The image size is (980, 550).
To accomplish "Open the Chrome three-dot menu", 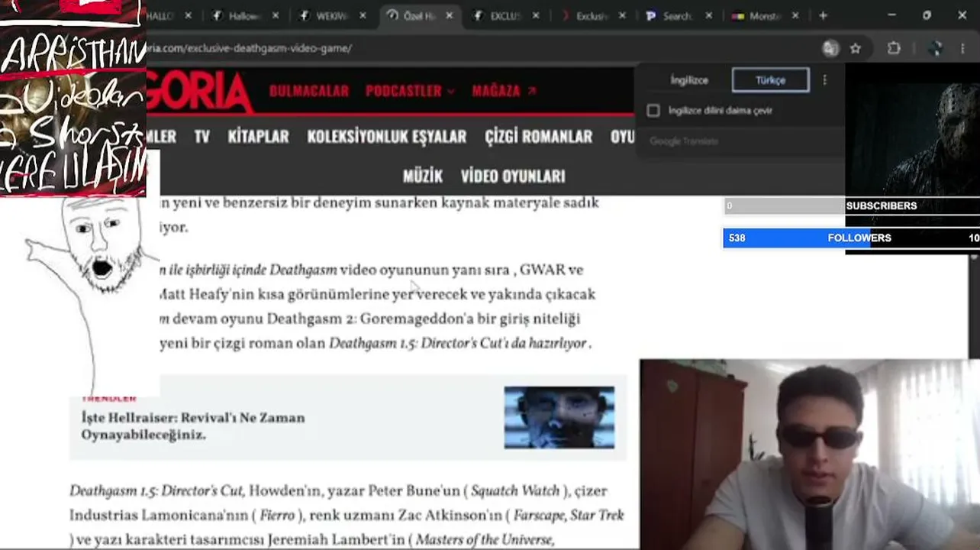I will click(962, 48).
